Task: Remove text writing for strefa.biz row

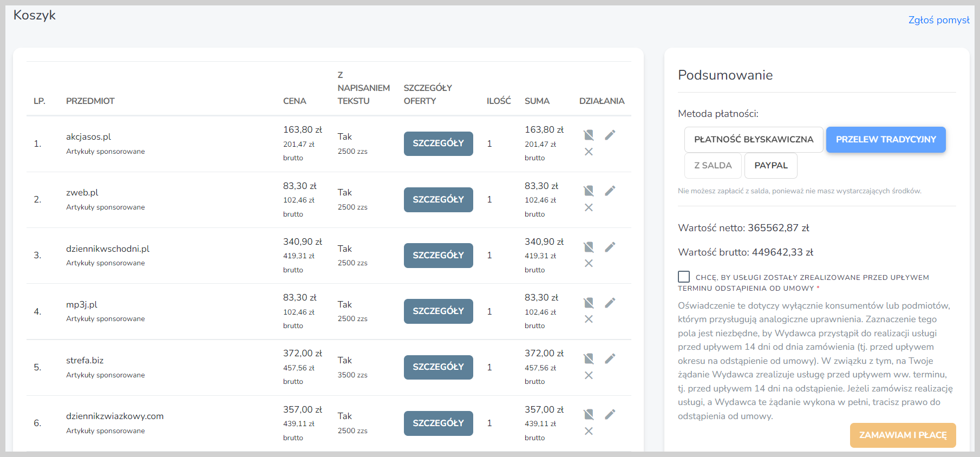Action: coord(589,358)
